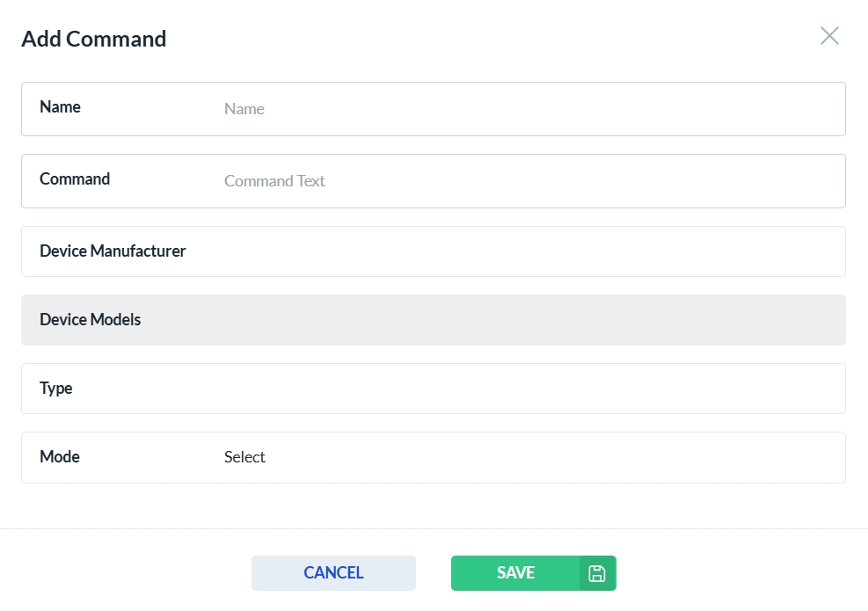
Task: Click the Device Manufacturer label
Action: point(113,251)
